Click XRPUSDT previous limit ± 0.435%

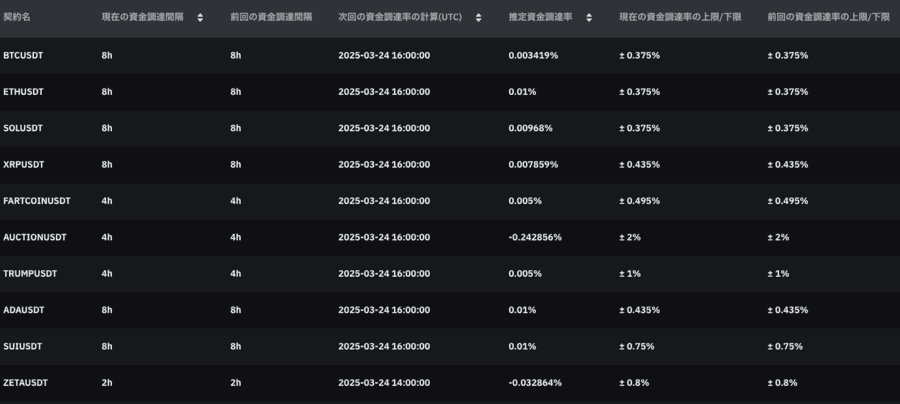(x=788, y=165)
